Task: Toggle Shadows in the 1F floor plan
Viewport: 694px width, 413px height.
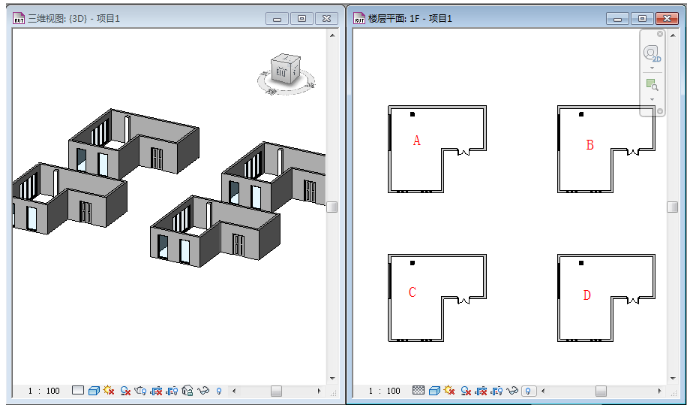Action: click(x=466, y=390)
